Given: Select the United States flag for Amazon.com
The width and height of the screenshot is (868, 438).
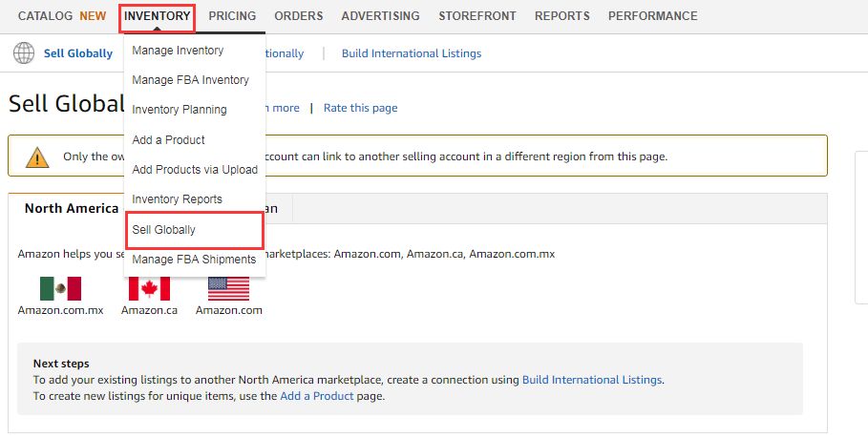Looking at the screenshot, I should click(x=228, y=289).
